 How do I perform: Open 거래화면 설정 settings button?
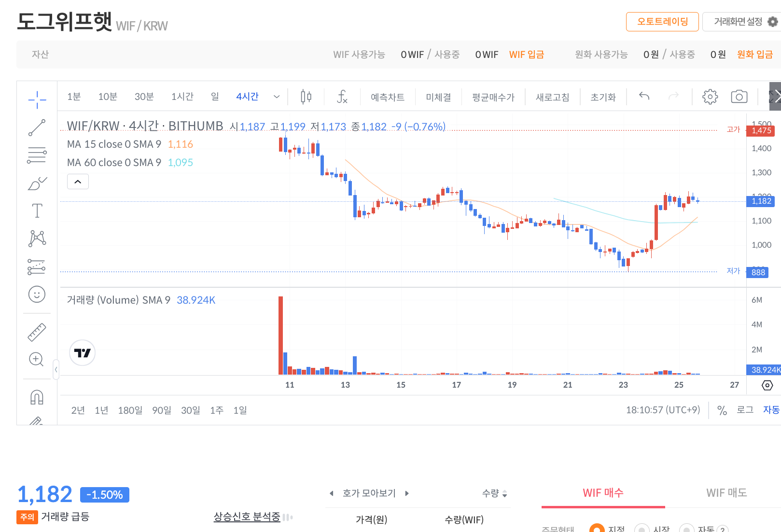pos(741,22)
